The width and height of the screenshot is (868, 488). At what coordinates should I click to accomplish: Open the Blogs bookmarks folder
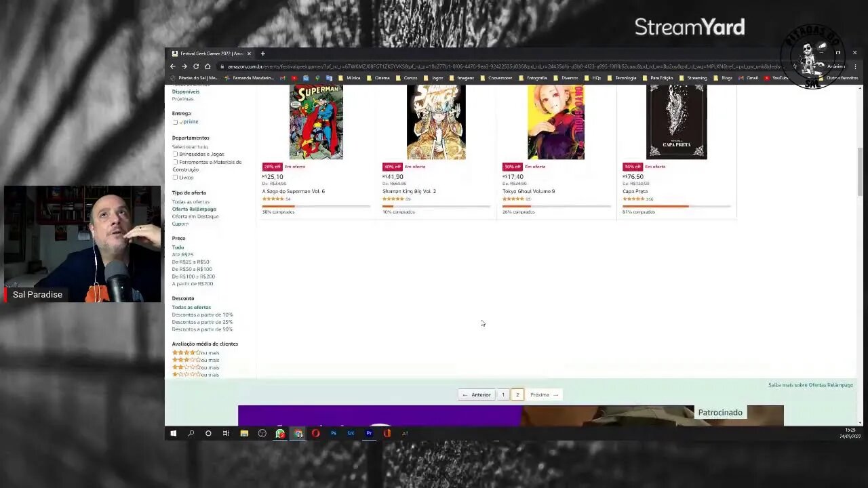723,78
